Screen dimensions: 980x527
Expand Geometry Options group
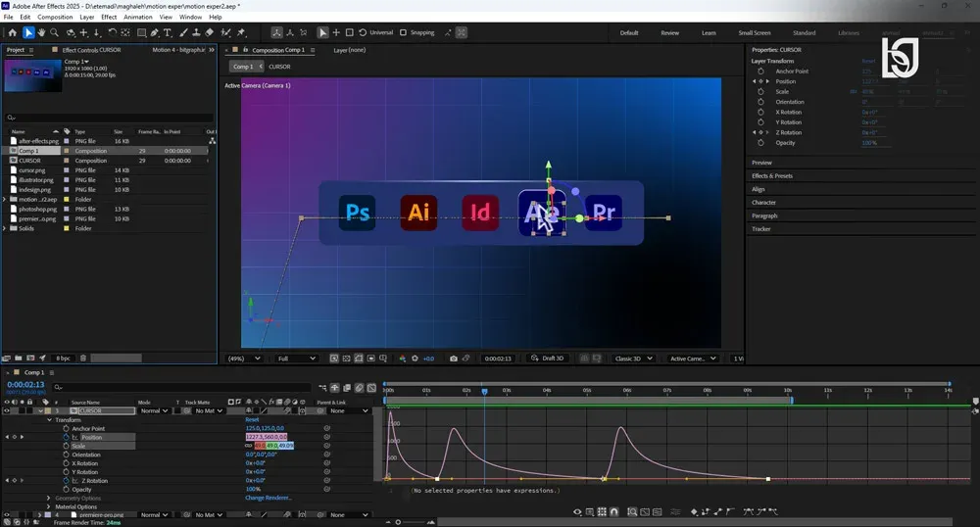[x=49, y=499]
